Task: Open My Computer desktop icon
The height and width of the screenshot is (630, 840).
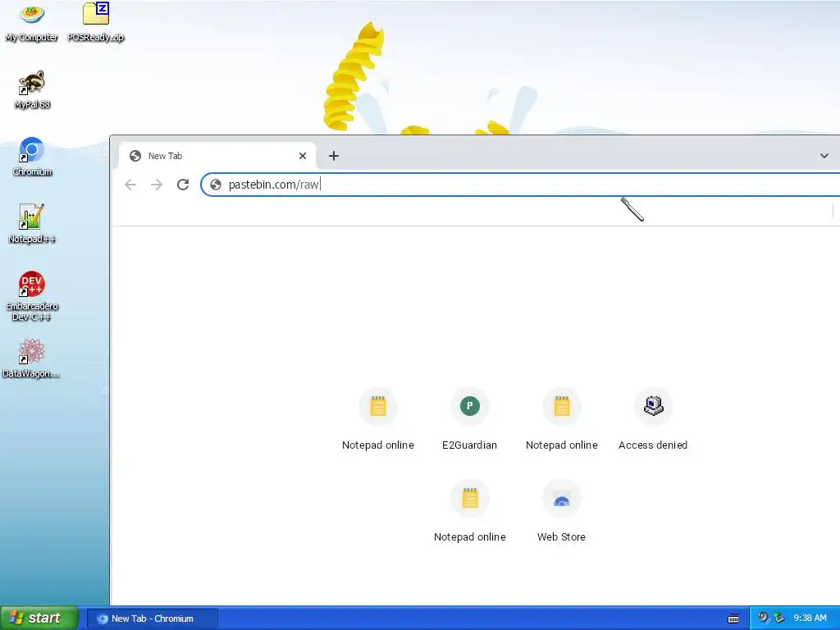Action: (x=32, y=22)
